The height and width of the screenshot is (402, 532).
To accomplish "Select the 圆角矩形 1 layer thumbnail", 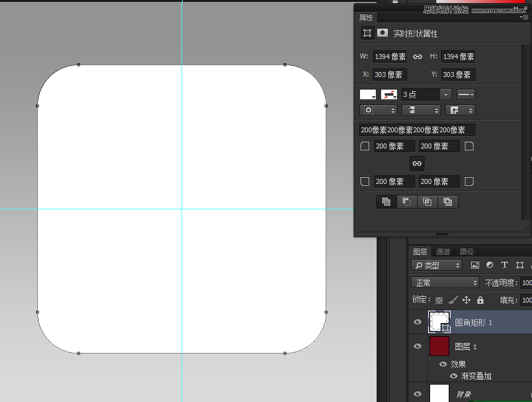I will [439, 322].
